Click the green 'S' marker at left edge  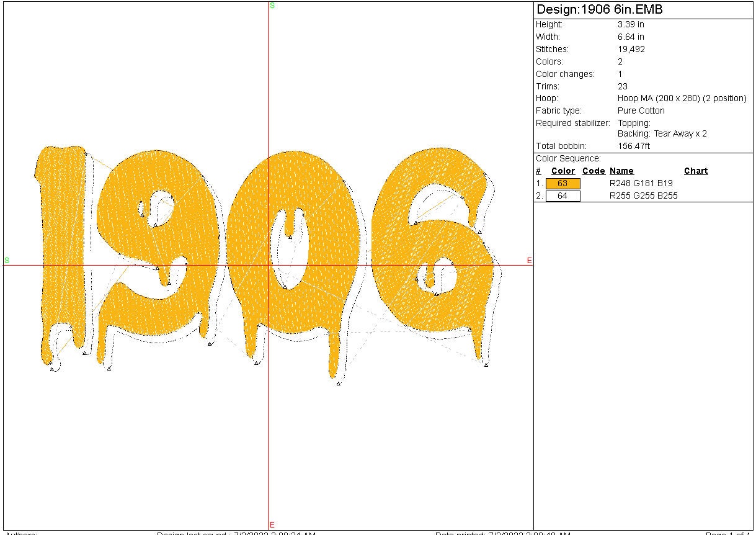[x=7, y=260]
